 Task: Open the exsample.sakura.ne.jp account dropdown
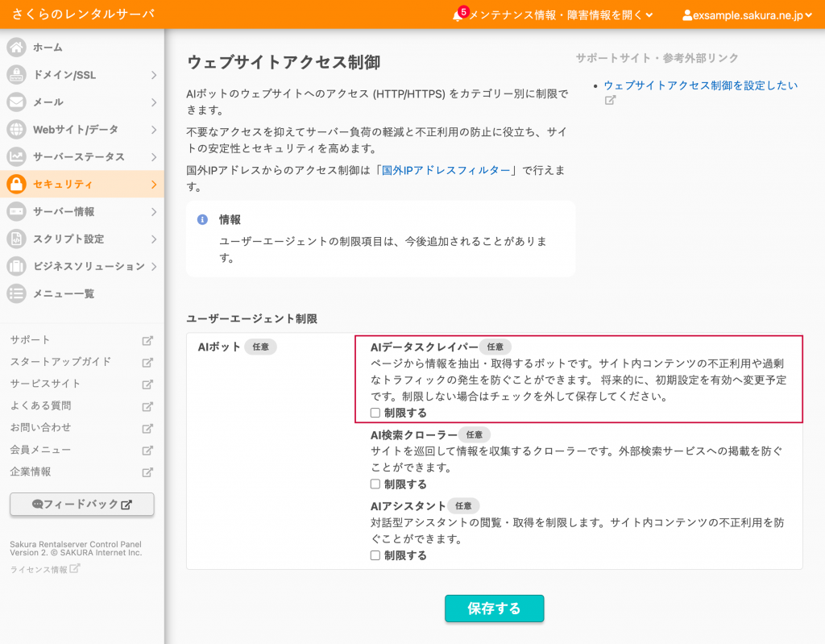coord(747,15)
